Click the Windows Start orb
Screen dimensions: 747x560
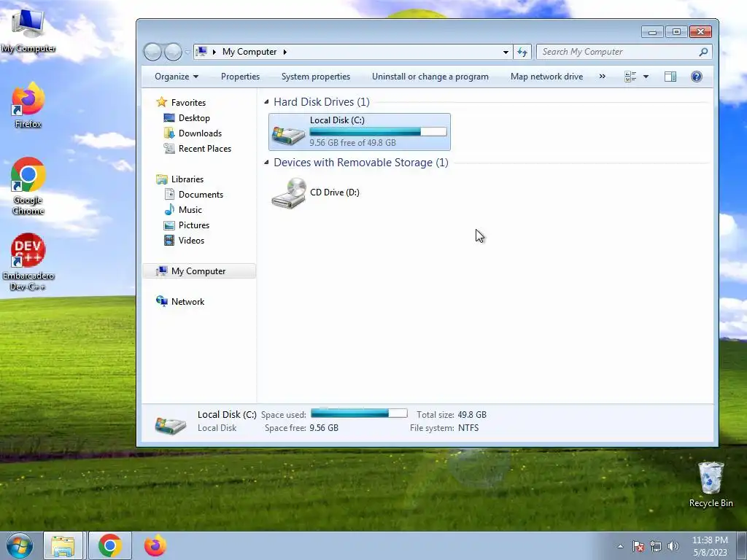(x=20, y=545)
